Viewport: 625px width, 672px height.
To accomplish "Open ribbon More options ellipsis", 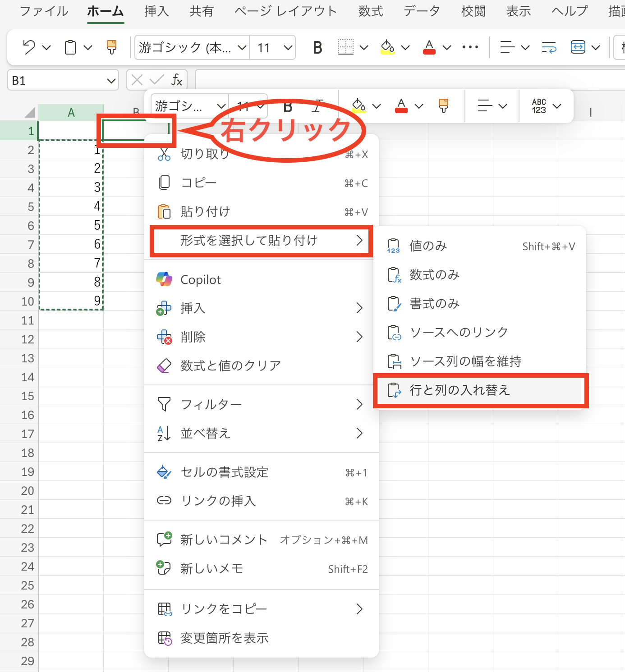I will pyautogui.click(x=470, y=47).
